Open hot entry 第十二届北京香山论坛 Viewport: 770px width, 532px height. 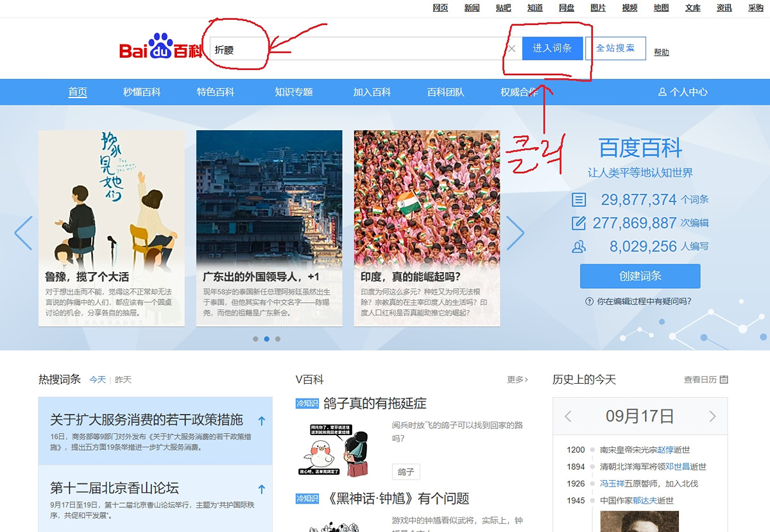(x=114, y=487)
